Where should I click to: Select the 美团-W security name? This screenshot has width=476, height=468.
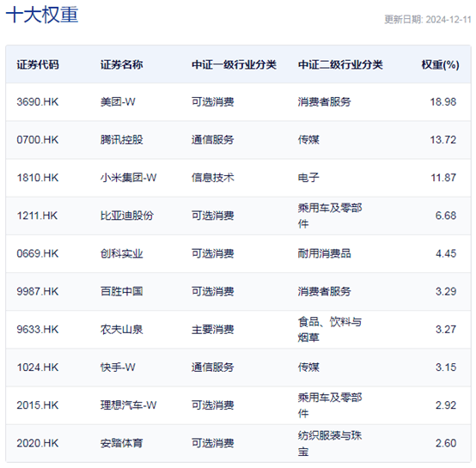[118, 102]
